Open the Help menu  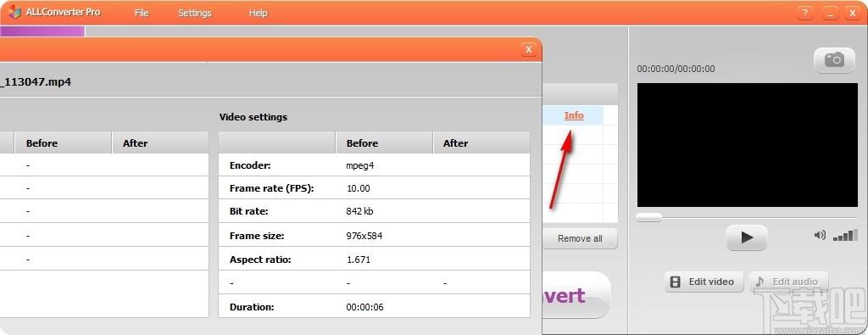tap(258, 13)
